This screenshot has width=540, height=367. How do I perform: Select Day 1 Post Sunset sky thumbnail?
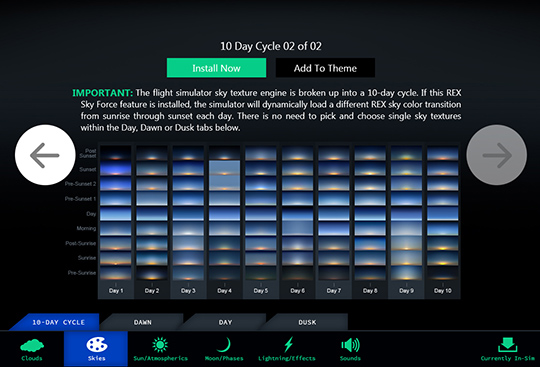coord(116,153)
